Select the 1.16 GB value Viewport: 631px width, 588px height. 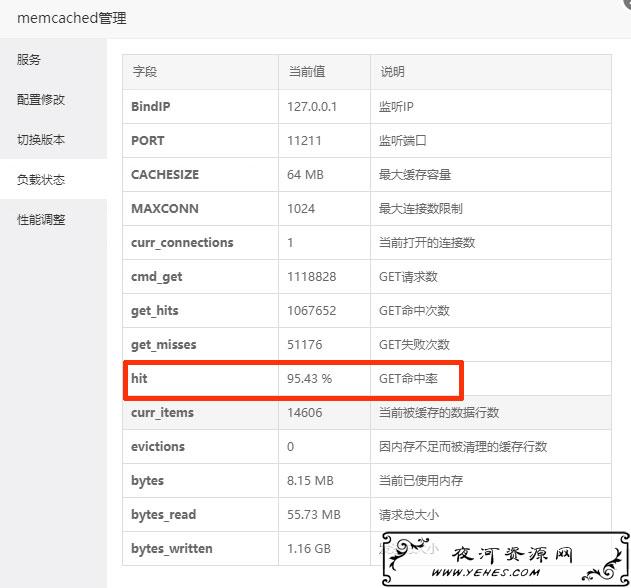coord(309,549)
